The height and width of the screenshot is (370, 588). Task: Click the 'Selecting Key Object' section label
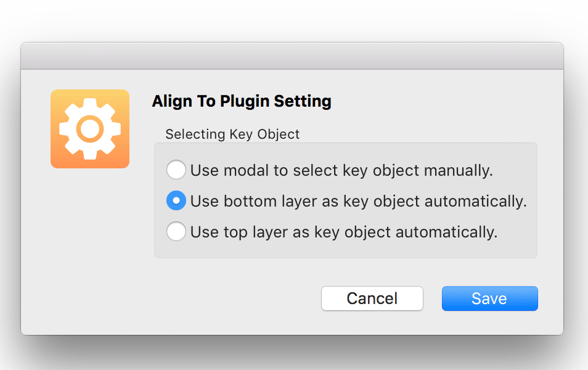pyautogui.click(x=232, y=134)
